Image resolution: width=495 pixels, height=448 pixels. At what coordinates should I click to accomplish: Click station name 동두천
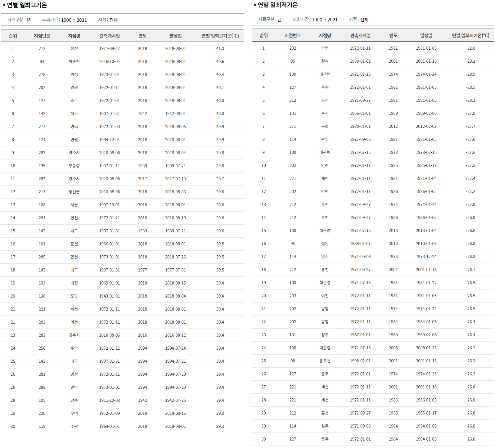pos(325,361)
